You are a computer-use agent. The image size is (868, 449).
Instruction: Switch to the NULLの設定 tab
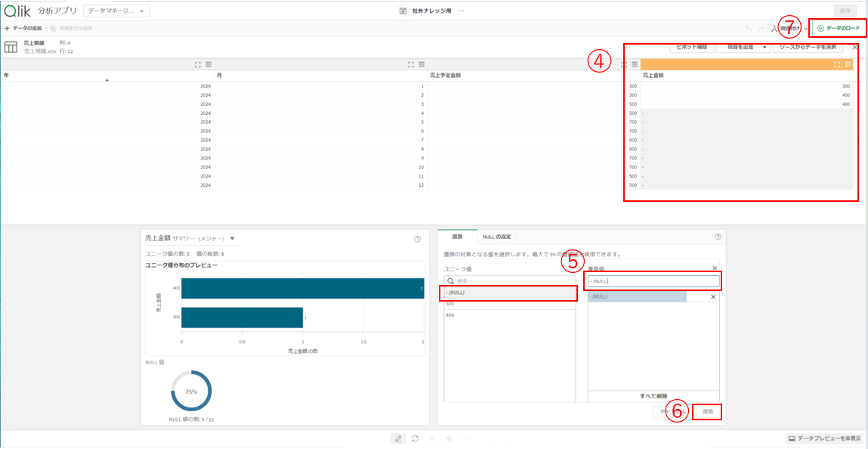(x=496, y=236)
